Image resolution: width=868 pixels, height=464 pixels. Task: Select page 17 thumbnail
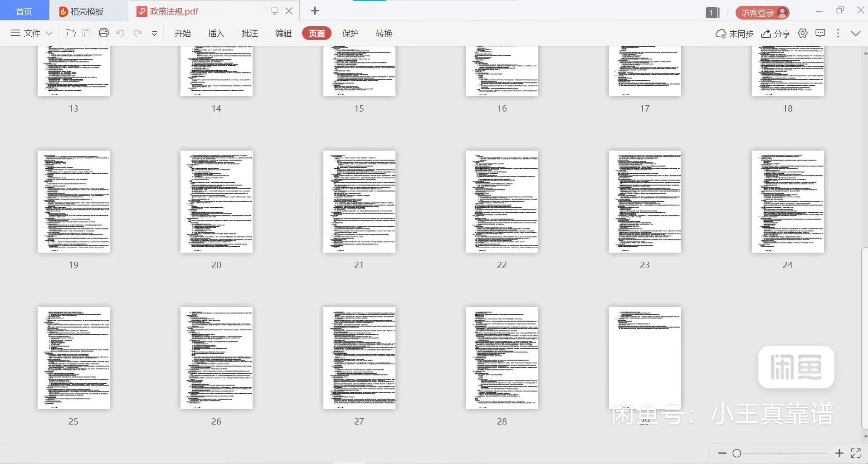coord(645,71)
